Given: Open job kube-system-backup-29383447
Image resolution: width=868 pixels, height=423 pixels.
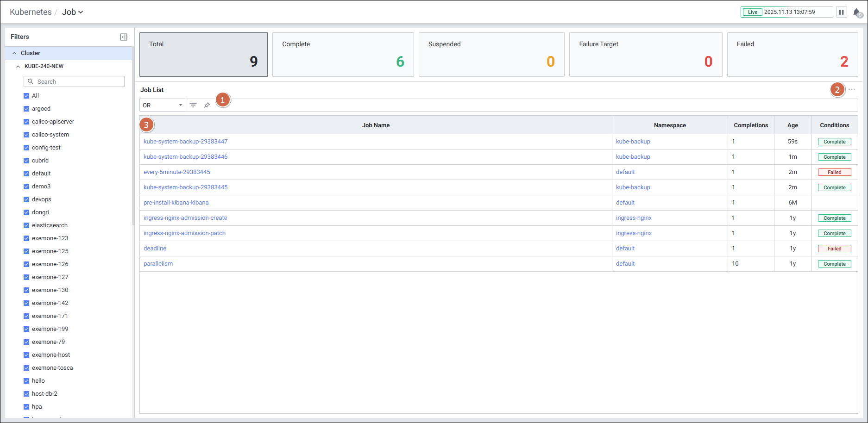Looking at the screenshot, I should 185,142.
